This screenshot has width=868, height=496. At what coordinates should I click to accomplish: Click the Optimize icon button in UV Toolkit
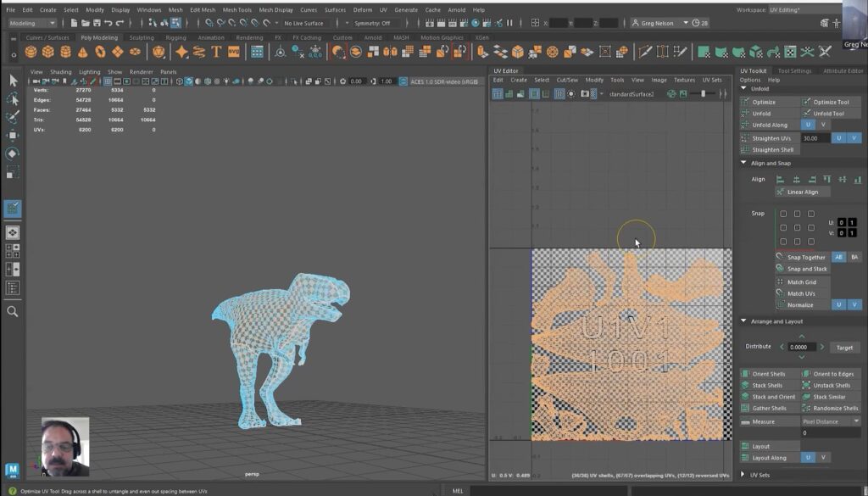pos(770,102)
